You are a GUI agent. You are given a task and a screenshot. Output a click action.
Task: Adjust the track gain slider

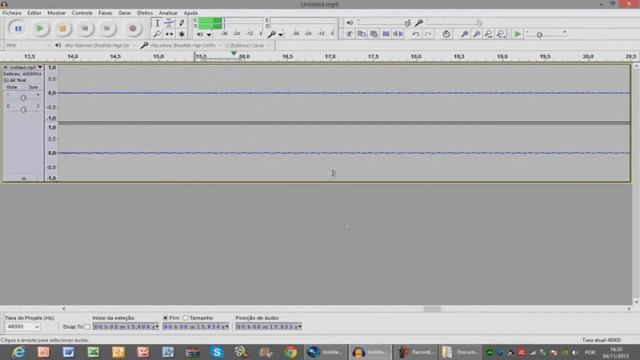pos(23,98)
